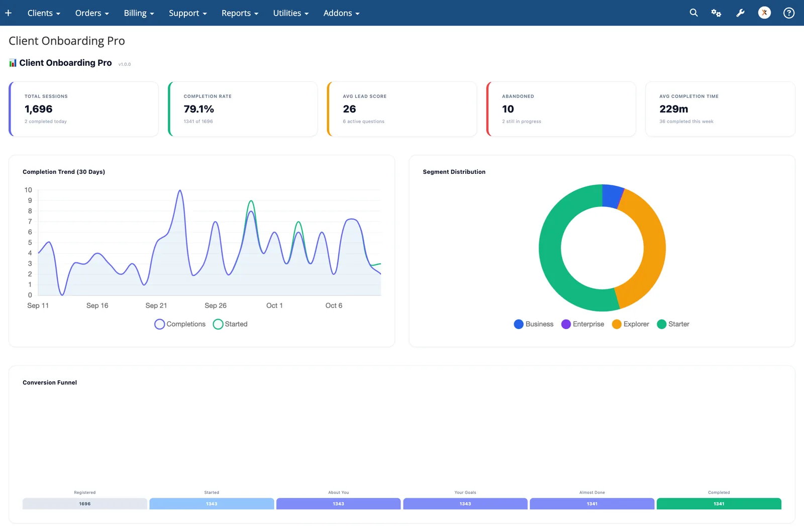Click the green Completed funnel bar
804x532 pixels.
point(719,503)
